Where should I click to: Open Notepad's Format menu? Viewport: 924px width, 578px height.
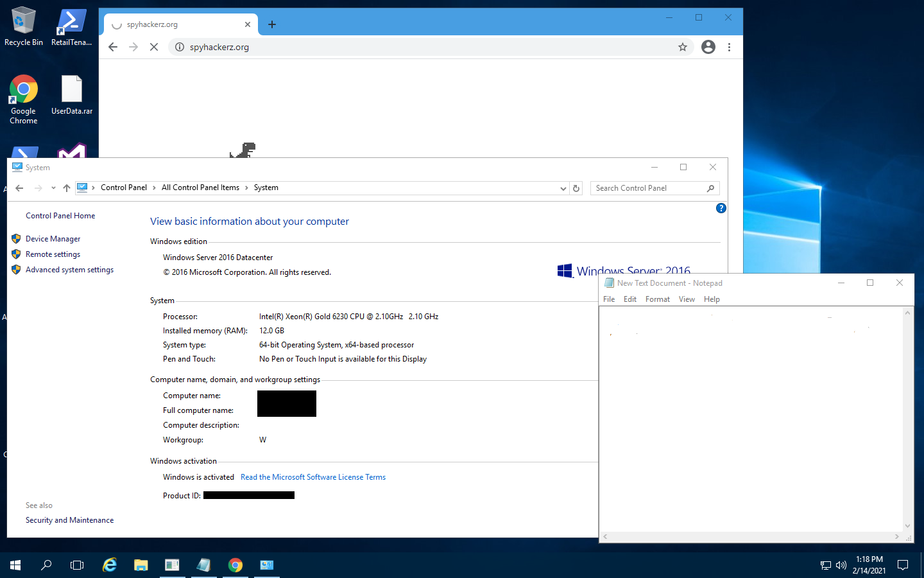click(658, 299)
